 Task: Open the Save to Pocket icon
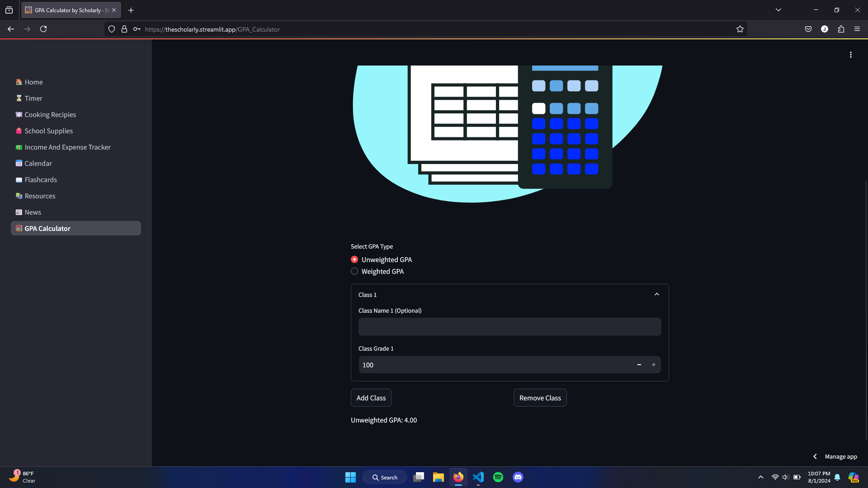808,29
